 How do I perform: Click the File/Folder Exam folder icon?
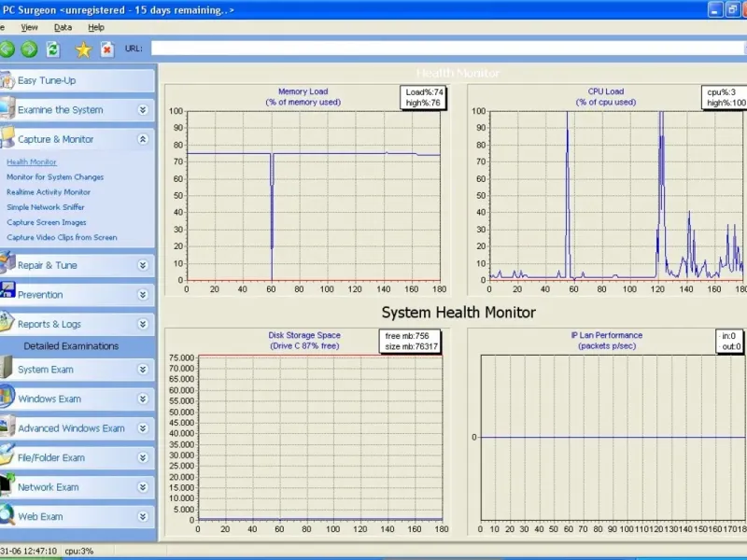coord(7,457)
